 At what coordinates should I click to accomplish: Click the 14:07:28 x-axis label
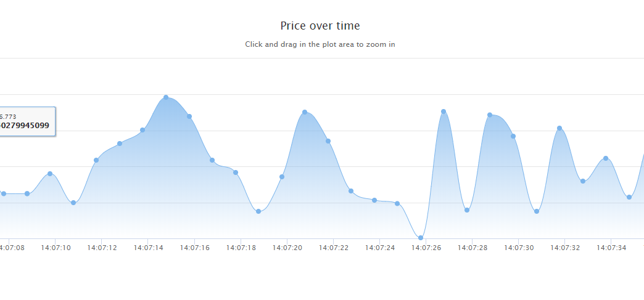[x=473, y=248]
